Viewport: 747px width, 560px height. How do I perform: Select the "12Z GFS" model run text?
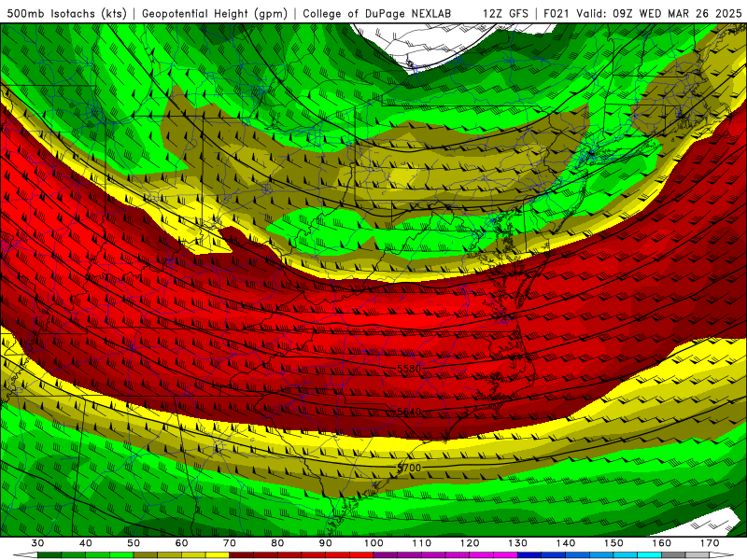coord(505,13)
